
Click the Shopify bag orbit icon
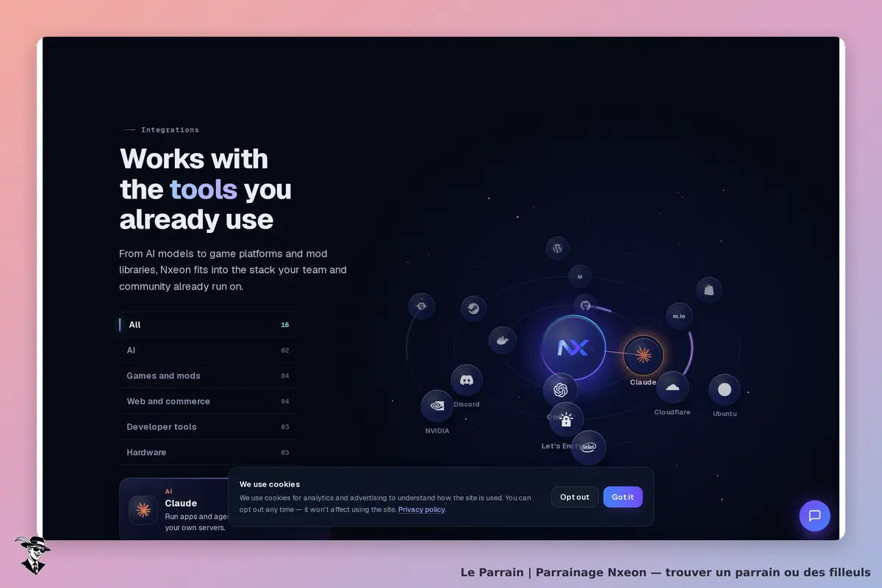(x=709, y=290)
